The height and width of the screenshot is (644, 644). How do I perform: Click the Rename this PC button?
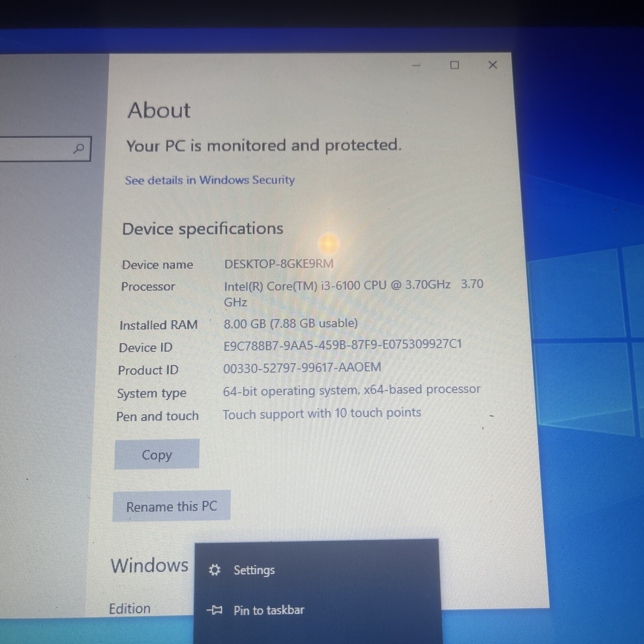coord(171,506)
